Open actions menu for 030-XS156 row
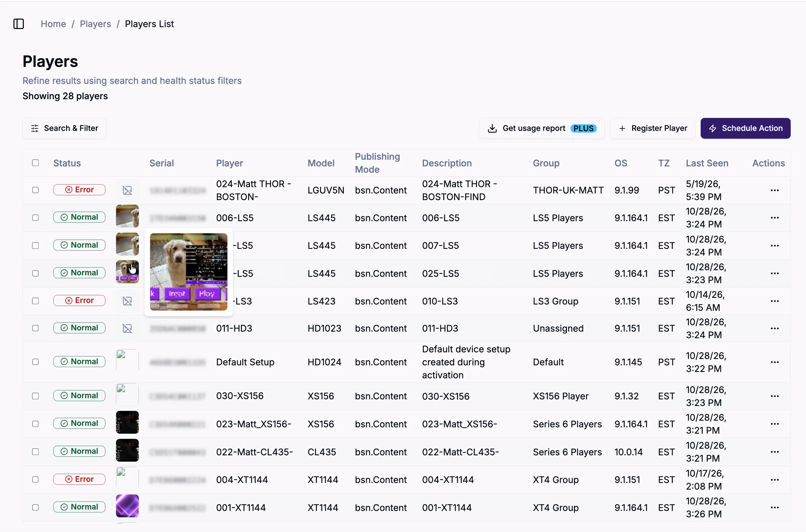Image resolution: width=806 pixels, height=532 pixels. (x=775, y=396)
